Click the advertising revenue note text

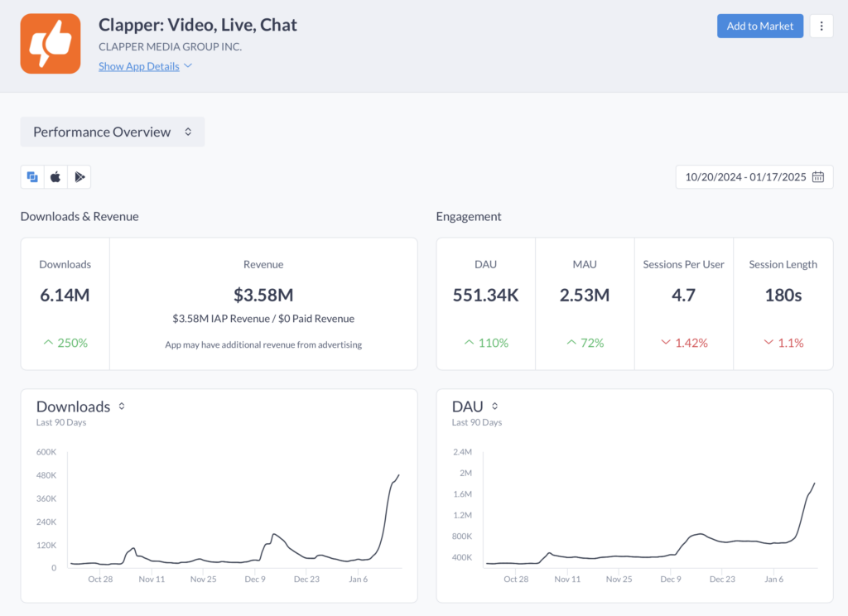coord(263,344)
